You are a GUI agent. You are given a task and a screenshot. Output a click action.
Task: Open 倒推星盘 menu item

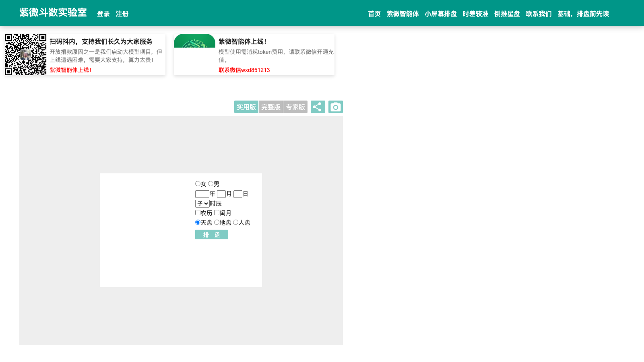pos(507,14)
